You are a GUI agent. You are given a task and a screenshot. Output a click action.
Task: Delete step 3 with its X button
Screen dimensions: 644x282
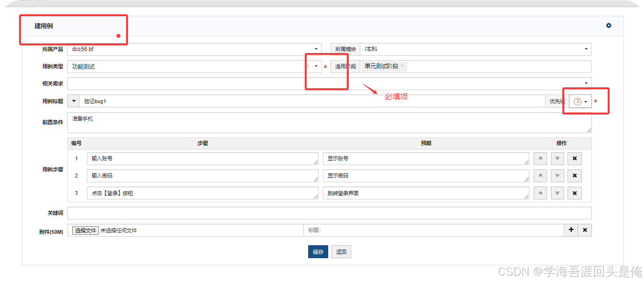[575, 193]
